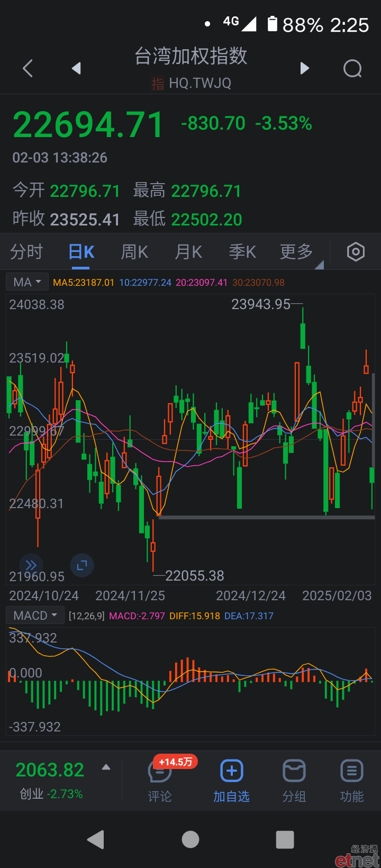Screen dimensions: 381x868
Task: Tap the 最低 value 22502.20
Action: (206, 219)
